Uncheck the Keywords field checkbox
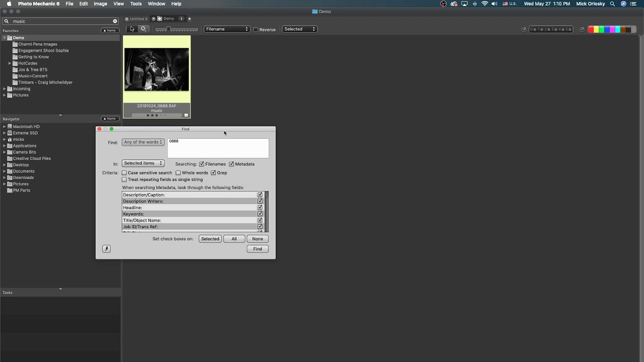 tap(260, 214)
